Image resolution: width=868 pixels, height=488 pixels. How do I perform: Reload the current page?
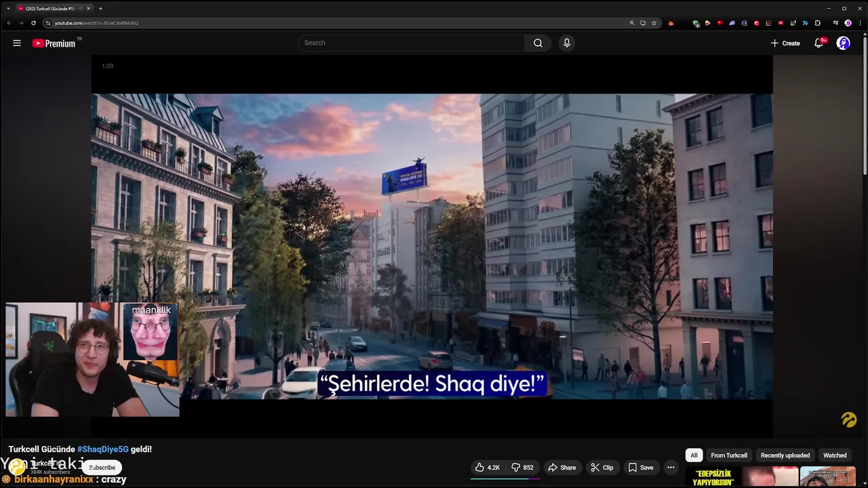[33, 23]
